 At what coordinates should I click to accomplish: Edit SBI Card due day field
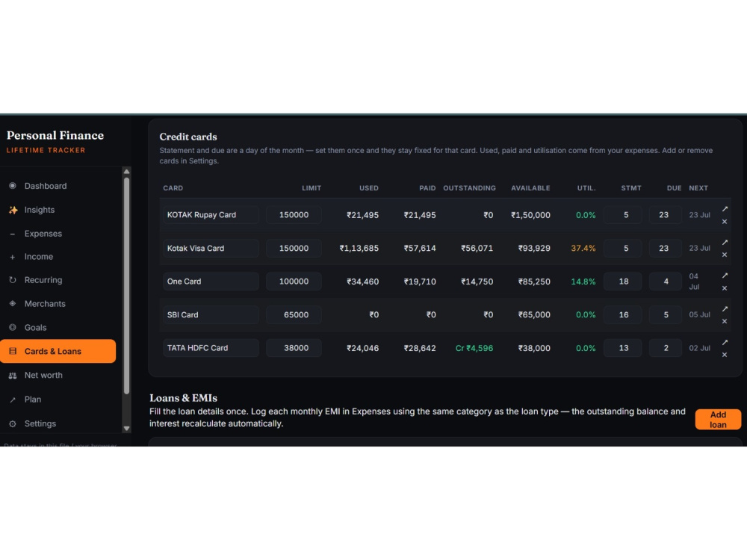click(x=665, y=315)
